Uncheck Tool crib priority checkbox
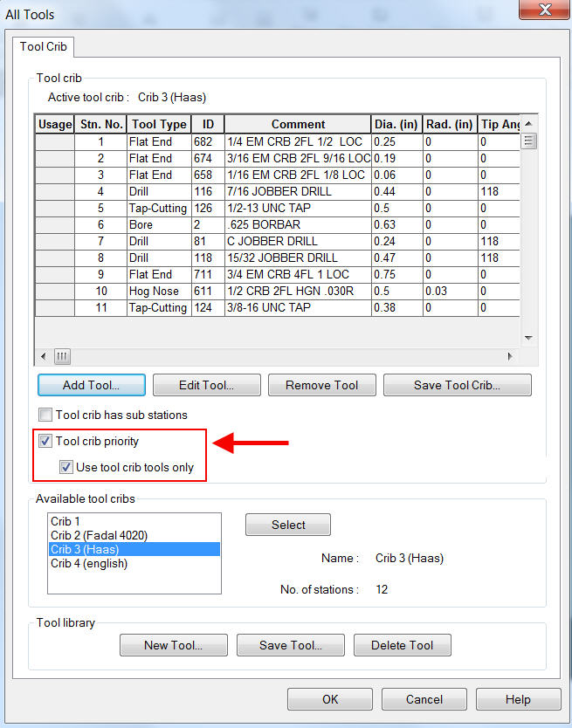Screen dimensions: 572x728 pyautogui.click(x=45, y=441)
